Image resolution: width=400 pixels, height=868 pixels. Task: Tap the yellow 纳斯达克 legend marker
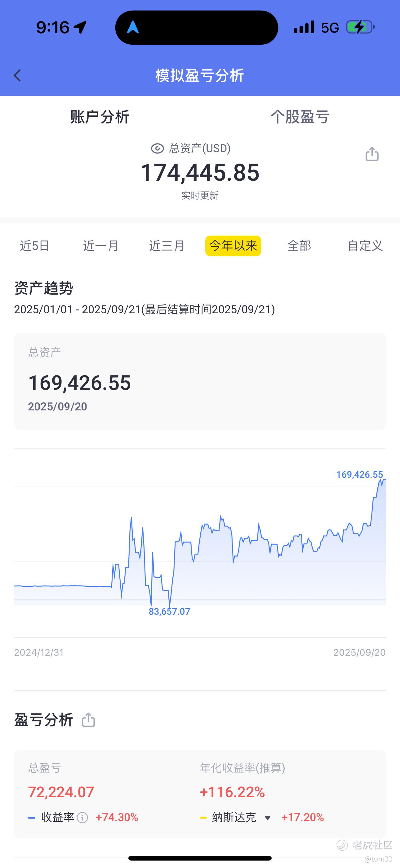[x=203, y=818]
